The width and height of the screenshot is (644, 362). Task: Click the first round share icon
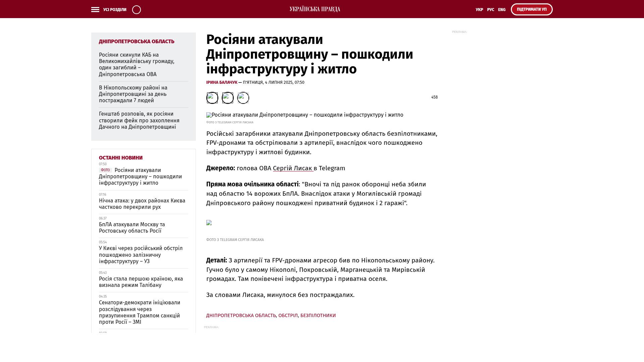(212, 98)
